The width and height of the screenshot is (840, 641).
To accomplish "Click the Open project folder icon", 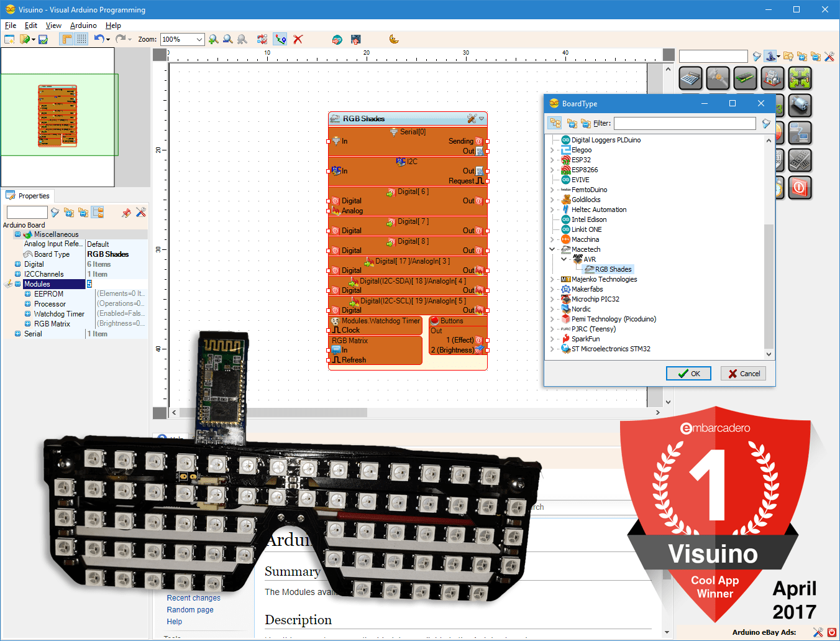I will (25, 39).
